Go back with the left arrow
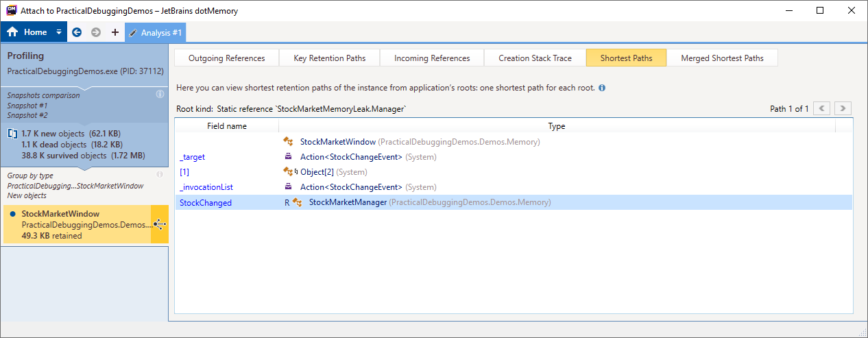This screenshot has height=338, width=868. tap(77, 32)
